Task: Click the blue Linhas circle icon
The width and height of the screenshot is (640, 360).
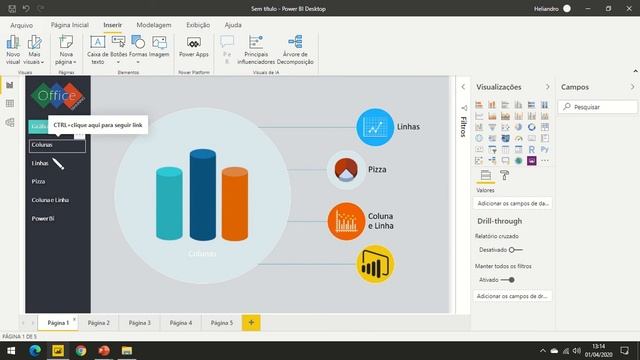Action: coord(375,127)
